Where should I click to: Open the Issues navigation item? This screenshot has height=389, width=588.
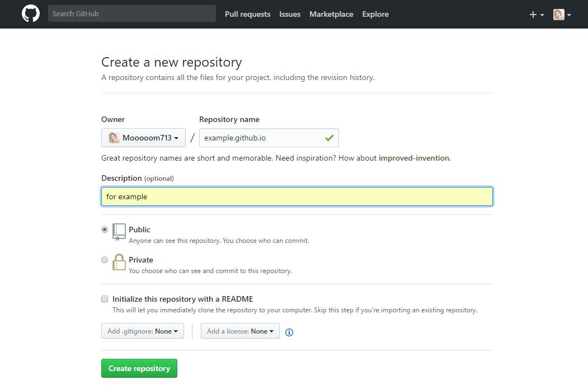pyautogui.click(x=290, y=14)
